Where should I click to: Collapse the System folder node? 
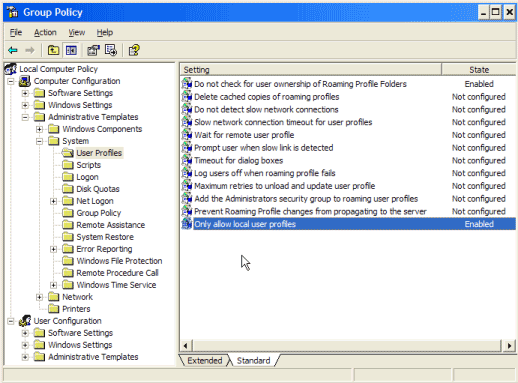[39, 141]
